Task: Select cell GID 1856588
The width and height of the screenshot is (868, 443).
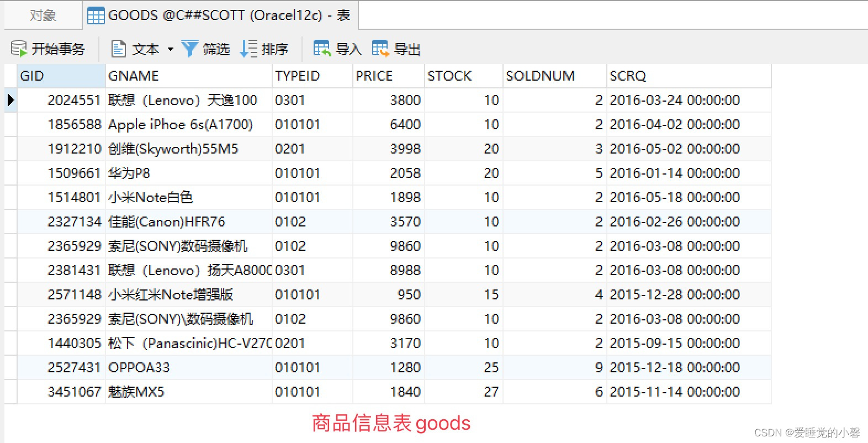Action: click(61, 124)
